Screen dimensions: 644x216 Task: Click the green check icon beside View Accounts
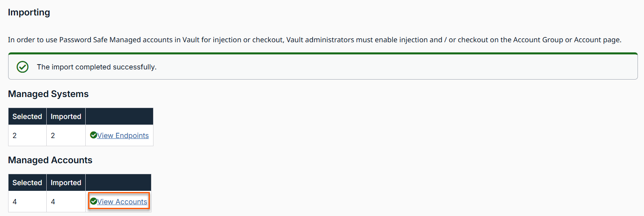93,201
